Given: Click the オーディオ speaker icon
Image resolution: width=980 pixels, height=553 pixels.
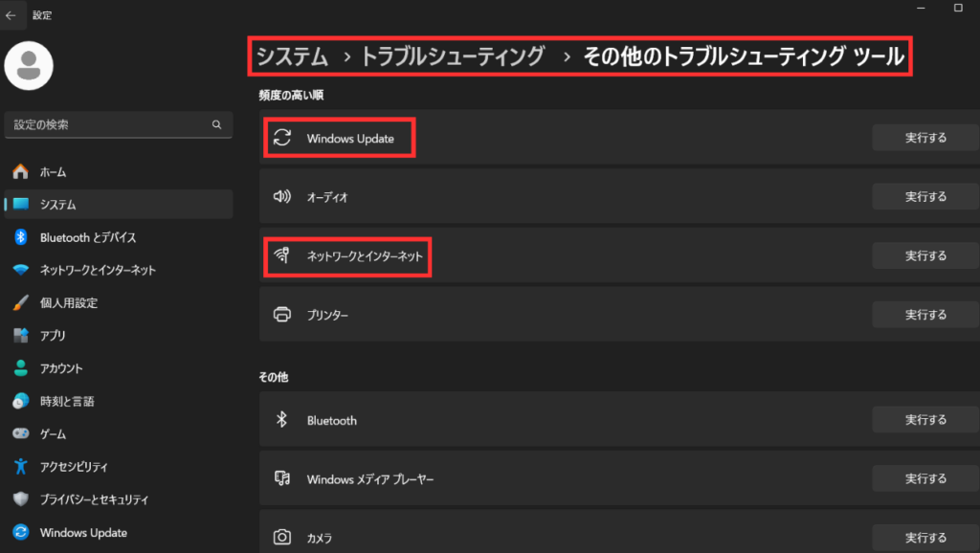Looking at the screenshot, I should tap(282, 196).
